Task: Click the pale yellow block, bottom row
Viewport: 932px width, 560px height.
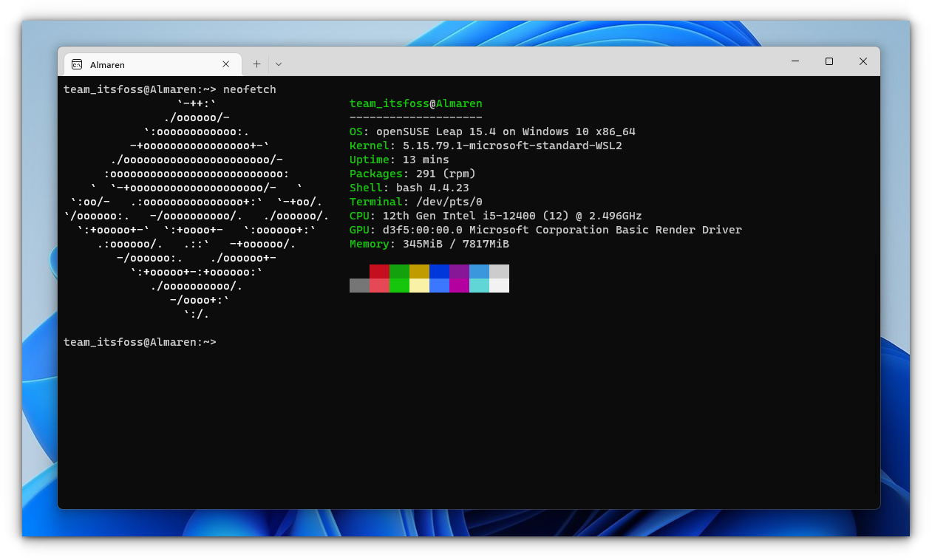Action: [419, 285]
